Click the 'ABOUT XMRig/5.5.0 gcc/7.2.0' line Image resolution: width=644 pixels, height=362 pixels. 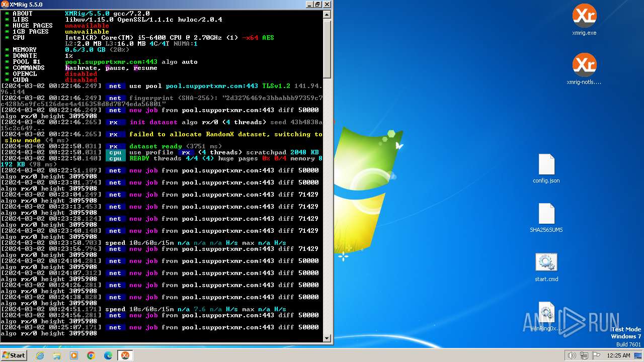click(77, 14)
